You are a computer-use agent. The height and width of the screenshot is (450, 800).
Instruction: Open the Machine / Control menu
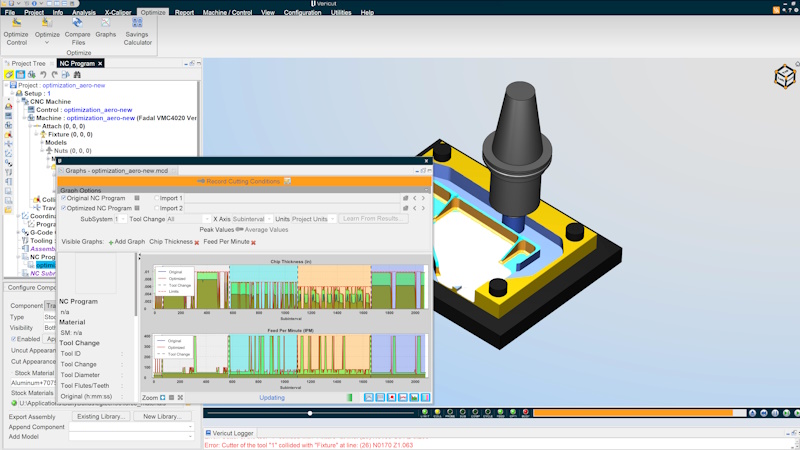(x=227, y=13)
